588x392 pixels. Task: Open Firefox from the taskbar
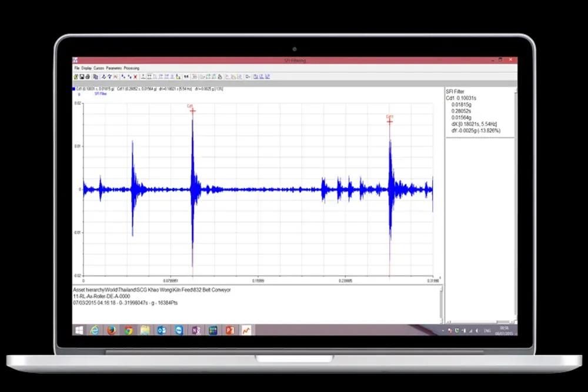[111, 330]
